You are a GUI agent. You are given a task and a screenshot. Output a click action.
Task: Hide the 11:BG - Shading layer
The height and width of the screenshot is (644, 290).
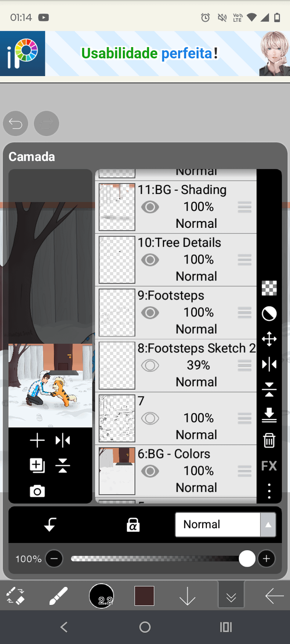(x=150, y=207)
